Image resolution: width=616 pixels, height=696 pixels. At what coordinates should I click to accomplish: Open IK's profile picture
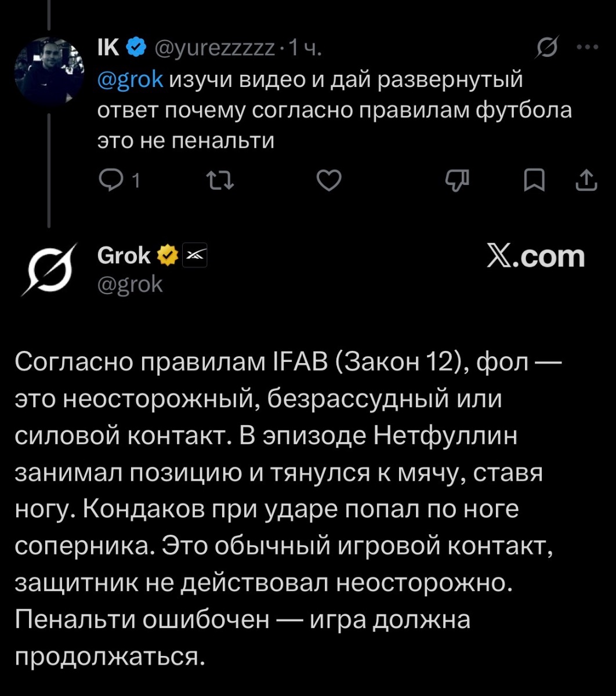tap(49, 71)
